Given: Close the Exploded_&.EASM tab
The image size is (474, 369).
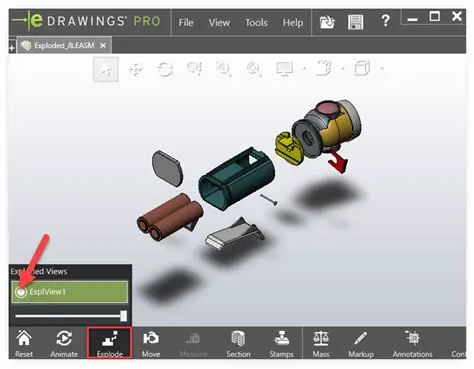Looking at the screenshot, I should click(103, 45).
